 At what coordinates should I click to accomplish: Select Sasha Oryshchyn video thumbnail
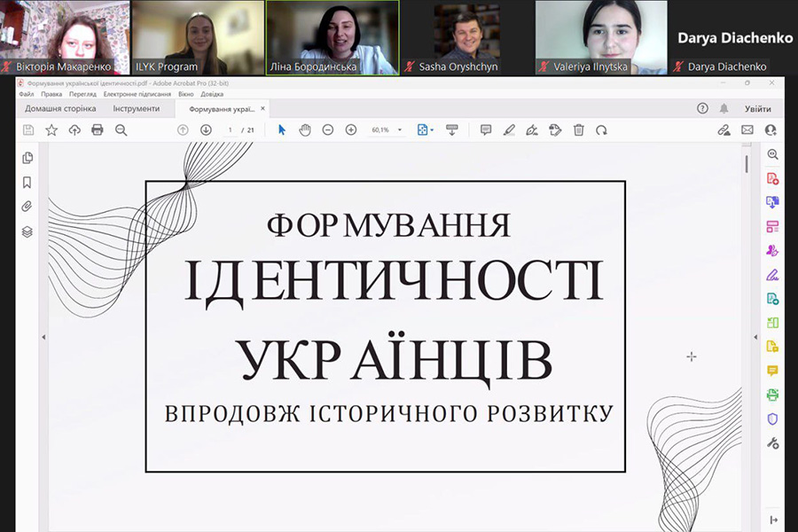coord(466,37)
